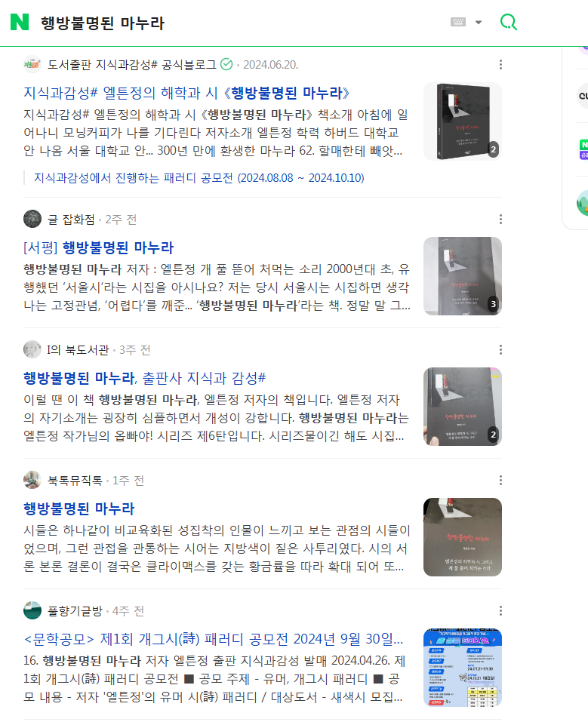Click search field containing 행방불명된 마누라
The image size is (588, 722).
click(239, 23)
